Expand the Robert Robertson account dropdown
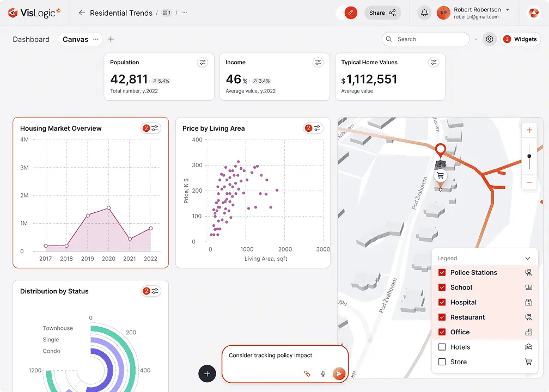This screenshot has height=392, width=549. click(x=508, y=10)
